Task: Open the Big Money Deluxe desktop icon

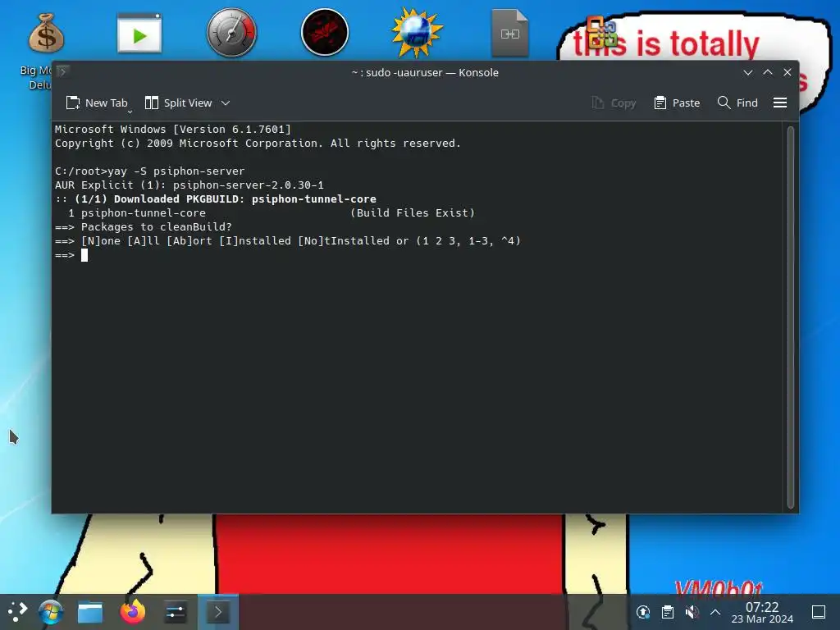Action: pos(46,52)
